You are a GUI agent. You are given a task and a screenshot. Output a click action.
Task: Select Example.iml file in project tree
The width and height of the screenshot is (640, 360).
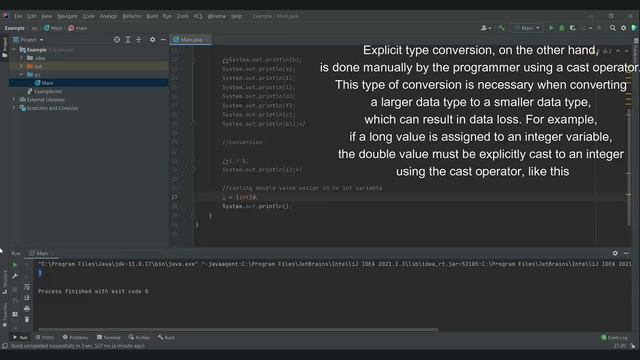point(44,91)
